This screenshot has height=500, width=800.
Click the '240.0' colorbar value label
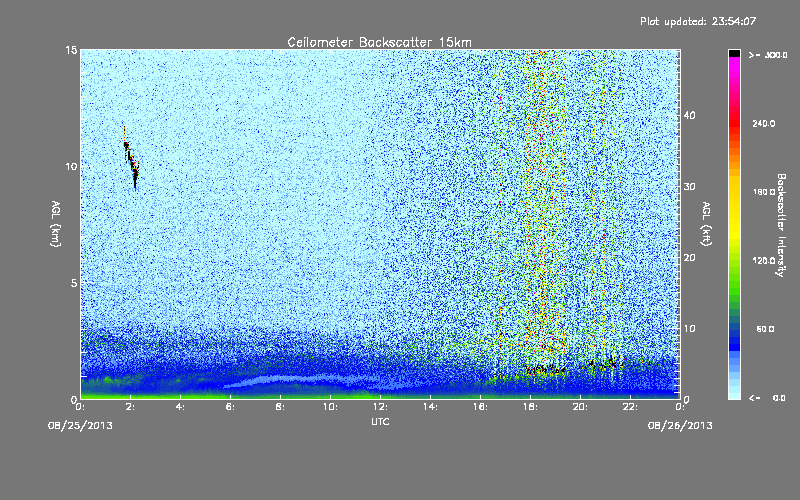[x=764, y=123]
